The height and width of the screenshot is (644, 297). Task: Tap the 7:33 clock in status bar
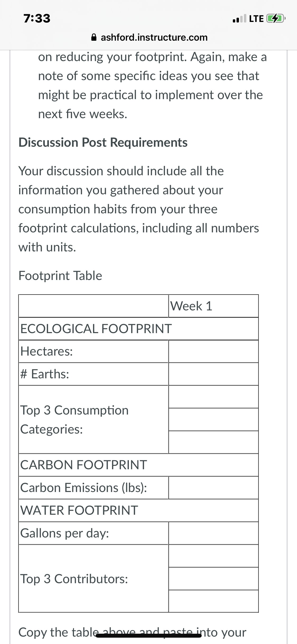[37, 19]
